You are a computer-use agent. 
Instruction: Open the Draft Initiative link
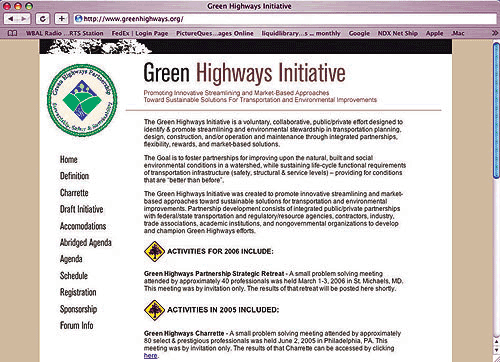coord(81,209)
